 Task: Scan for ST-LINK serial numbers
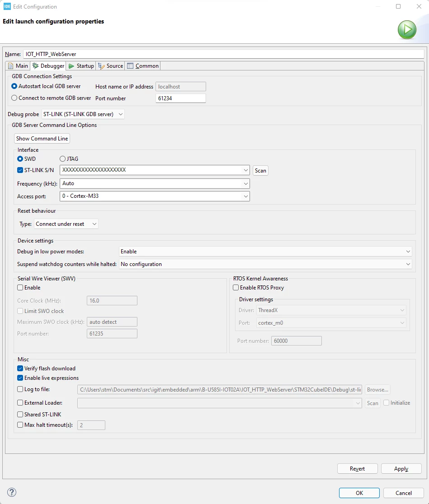tap(260, 170)
